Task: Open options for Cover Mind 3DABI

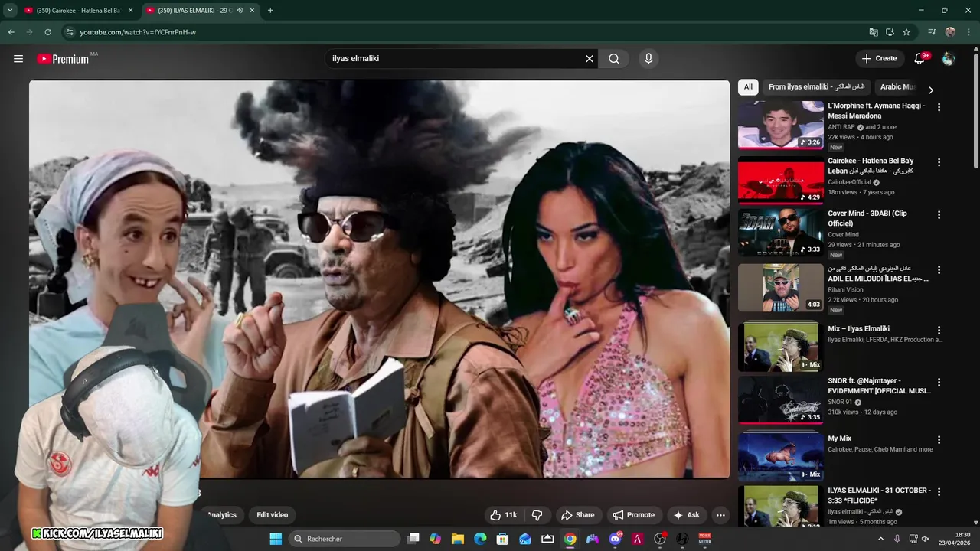Action: [939, 214]
